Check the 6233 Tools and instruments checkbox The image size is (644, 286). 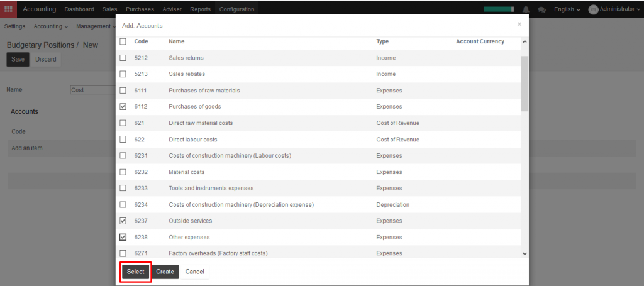(123, 188)
